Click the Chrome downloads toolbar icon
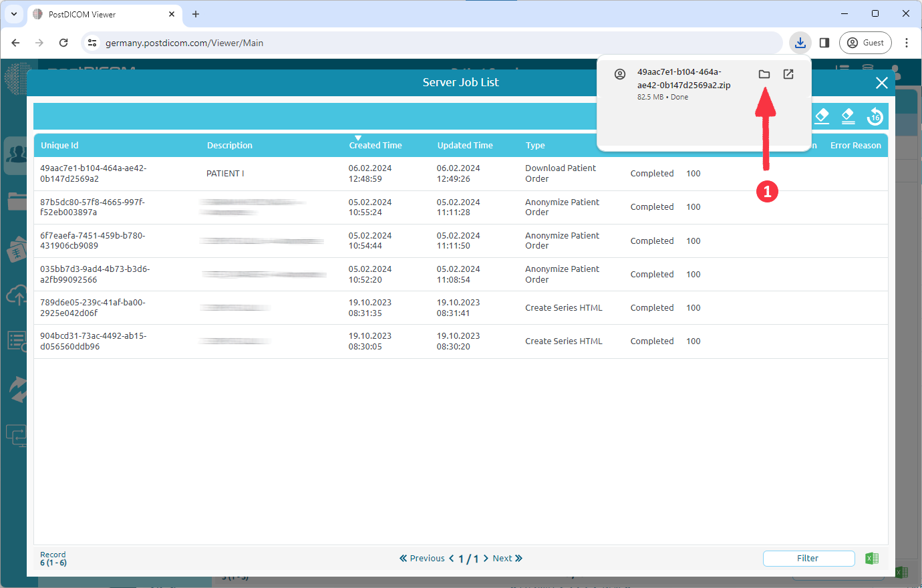The width and height of the screenshot is (922, 588). pos(800,43)
